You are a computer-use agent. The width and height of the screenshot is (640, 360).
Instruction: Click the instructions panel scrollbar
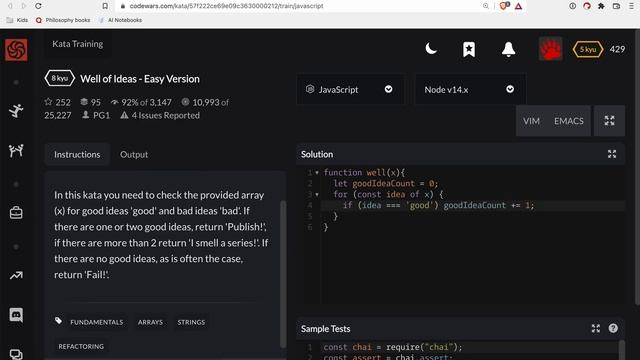[x=283, y=273]
